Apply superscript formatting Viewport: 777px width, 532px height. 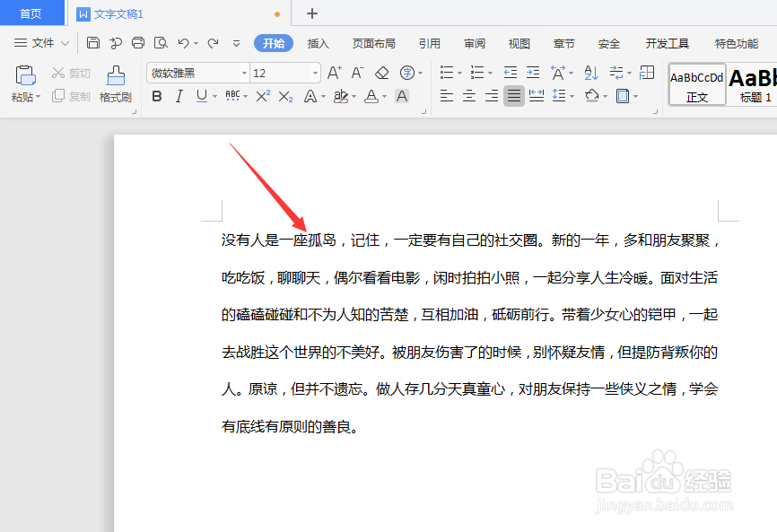264,96
